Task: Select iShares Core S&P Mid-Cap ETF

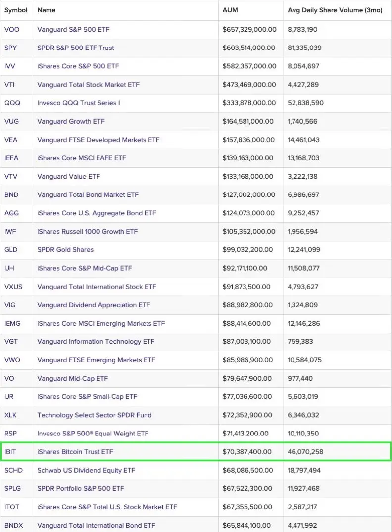Action: click(x=85, y=268)
